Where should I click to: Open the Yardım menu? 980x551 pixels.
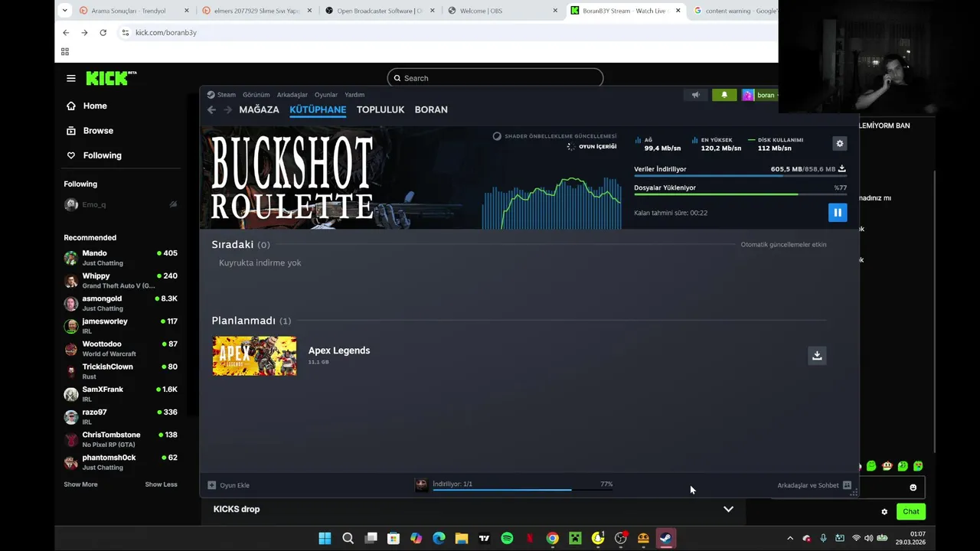(x=354, y=95)
